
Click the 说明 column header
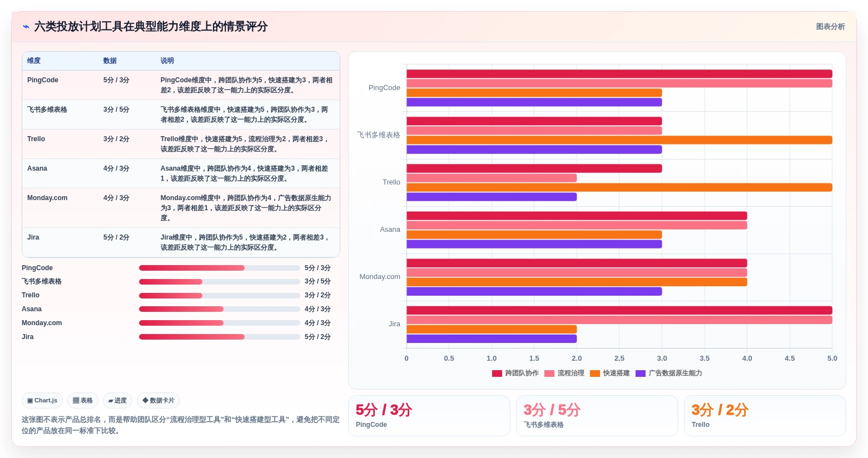[x=167, y=61]
